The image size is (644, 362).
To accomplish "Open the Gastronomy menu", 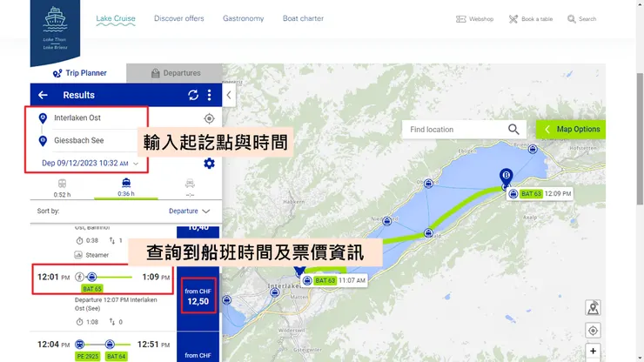I will pos(243,18).
